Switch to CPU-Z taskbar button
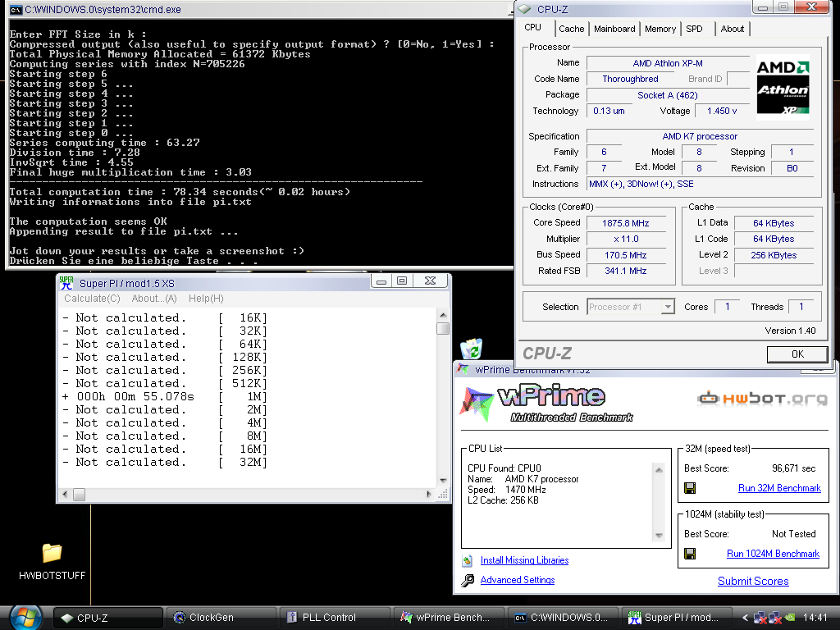The height and width of the screenshot is (630, 840). [x=107, y=618]
